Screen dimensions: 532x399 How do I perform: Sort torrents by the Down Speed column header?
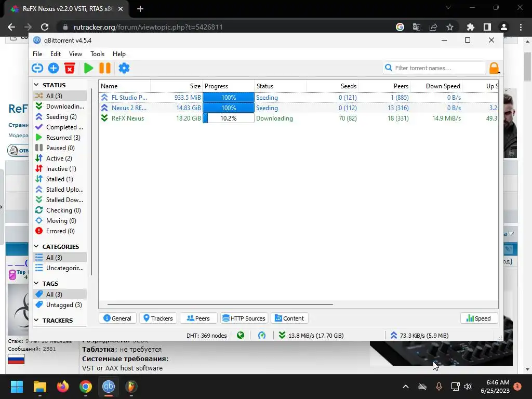point(436,86)
